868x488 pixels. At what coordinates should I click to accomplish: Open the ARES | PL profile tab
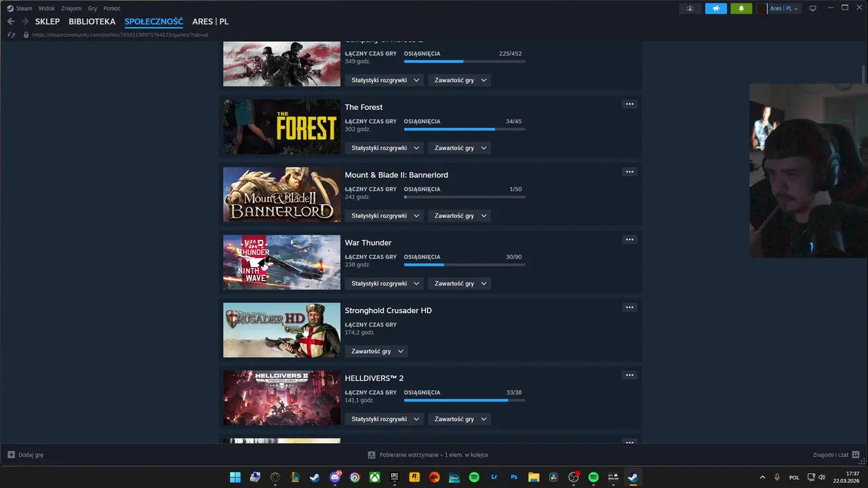[x=210, y=22]
